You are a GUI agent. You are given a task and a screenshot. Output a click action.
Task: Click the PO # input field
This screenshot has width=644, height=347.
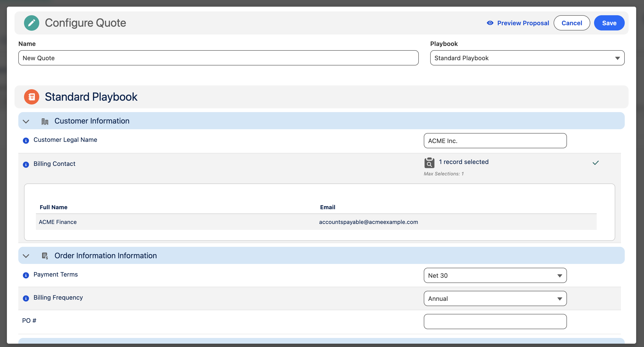point(495,322)
